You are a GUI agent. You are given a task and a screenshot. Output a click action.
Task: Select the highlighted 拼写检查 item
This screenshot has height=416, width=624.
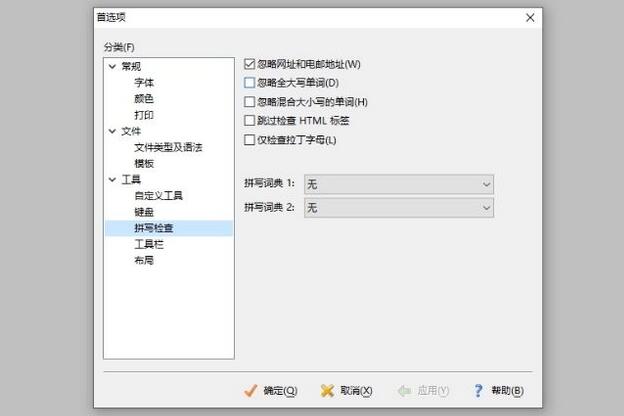(x=169, y=228)
